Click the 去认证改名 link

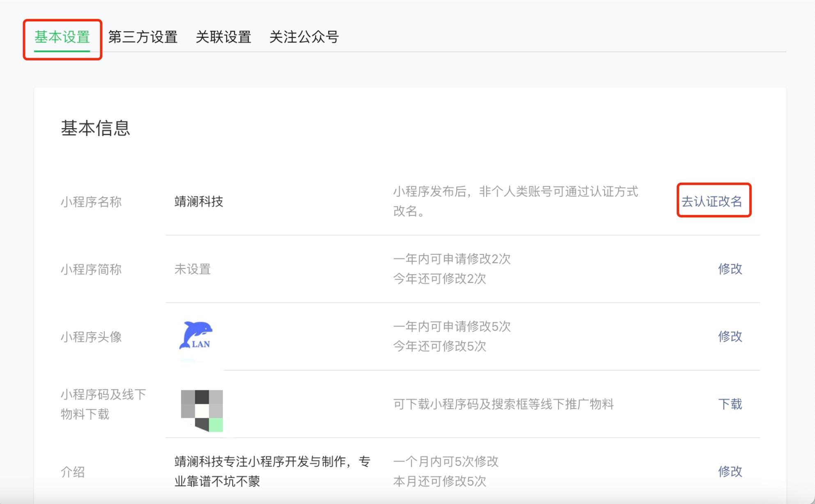712,201
